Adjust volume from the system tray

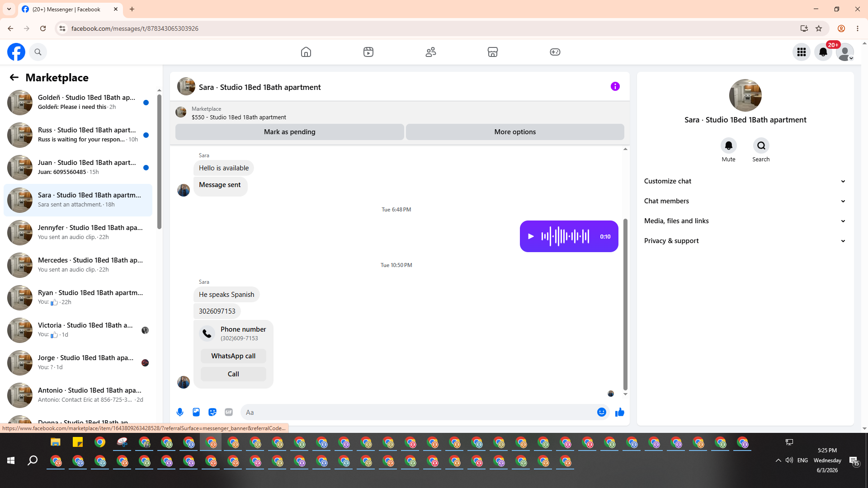[789, 460]
